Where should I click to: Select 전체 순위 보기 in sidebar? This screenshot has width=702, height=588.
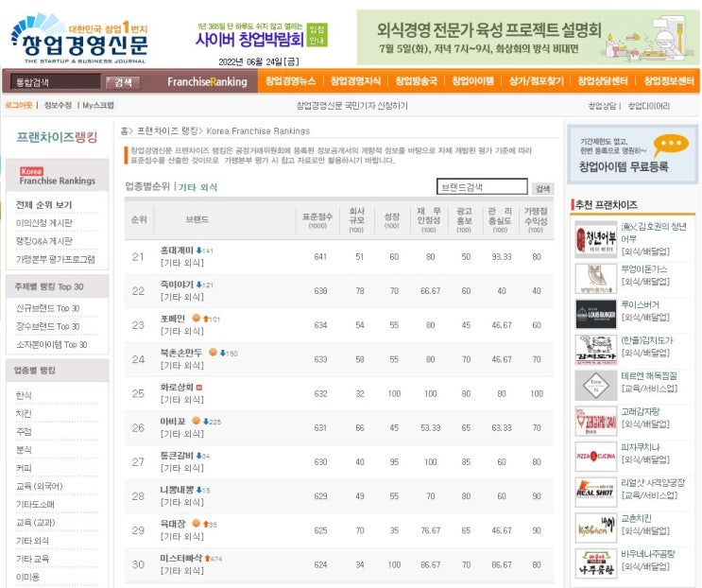click(x=43, y=204)
